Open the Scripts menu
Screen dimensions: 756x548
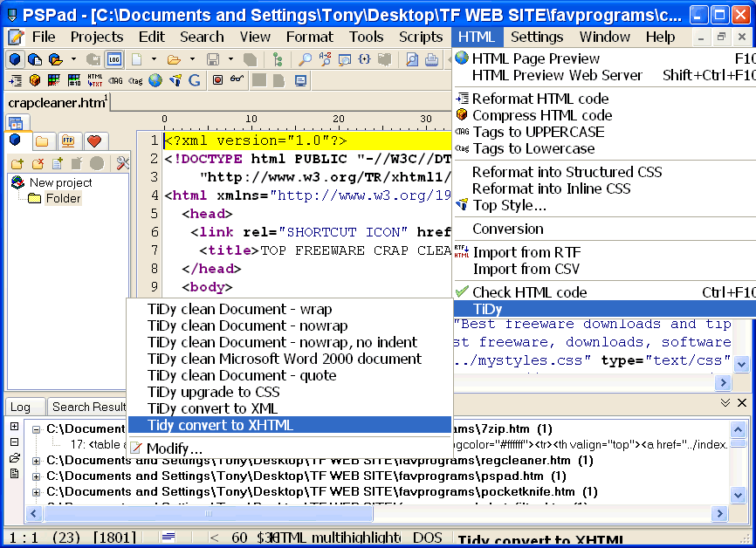[x=421, y=38]
